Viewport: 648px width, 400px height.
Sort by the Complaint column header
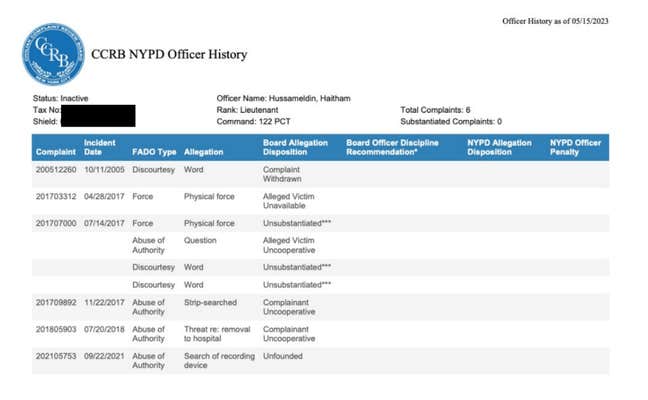(56, 151)
